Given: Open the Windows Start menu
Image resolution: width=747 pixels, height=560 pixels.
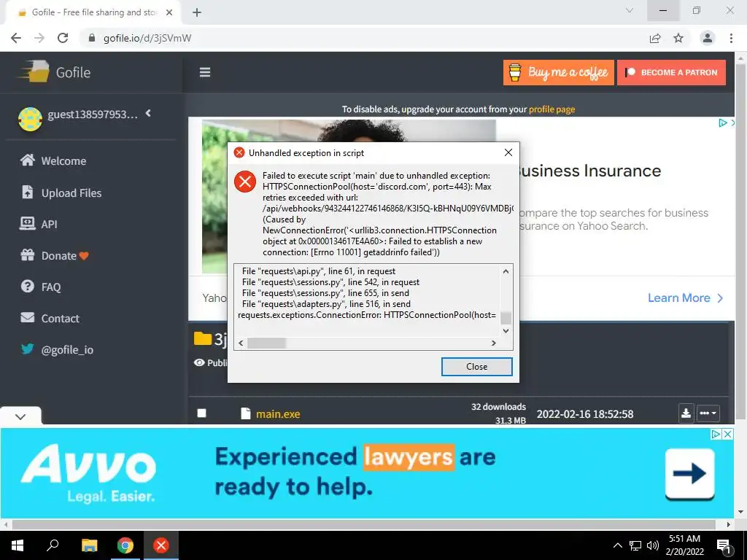Looking at the screenshot, I should (x=18, y=545).
